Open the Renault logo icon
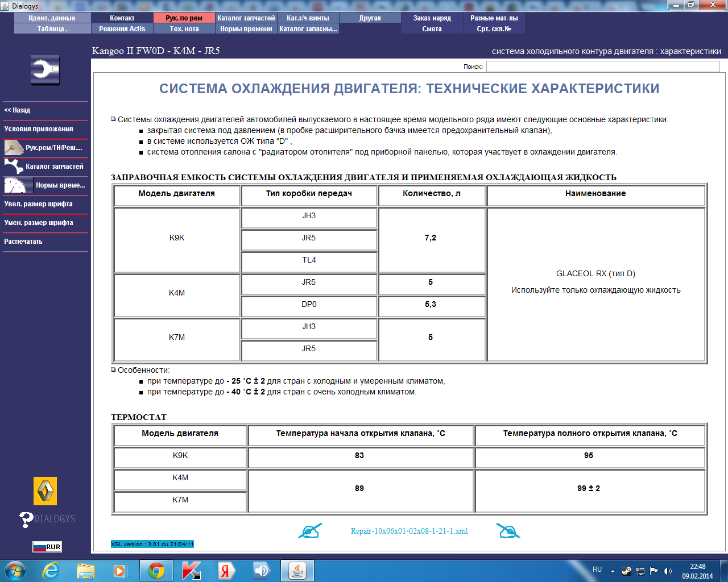The height and width of the screenshot is (582, 728). (45, 491)
